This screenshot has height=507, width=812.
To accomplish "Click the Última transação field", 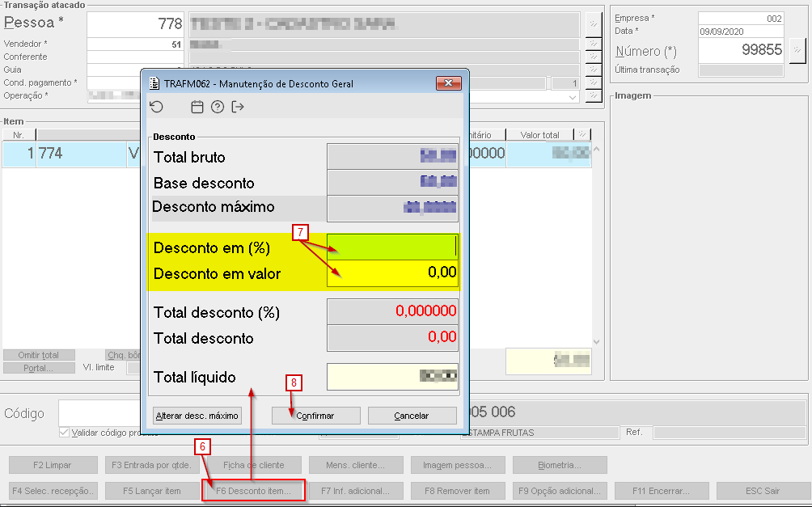I will point(741,70).
